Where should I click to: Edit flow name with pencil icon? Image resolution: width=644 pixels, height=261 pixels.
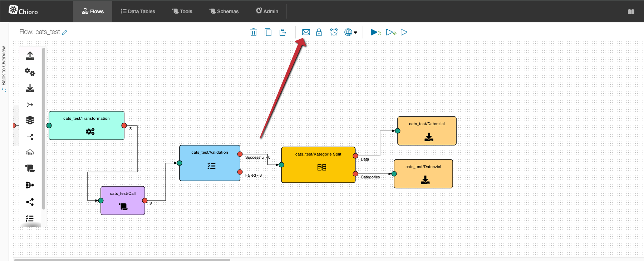[65, 32]
